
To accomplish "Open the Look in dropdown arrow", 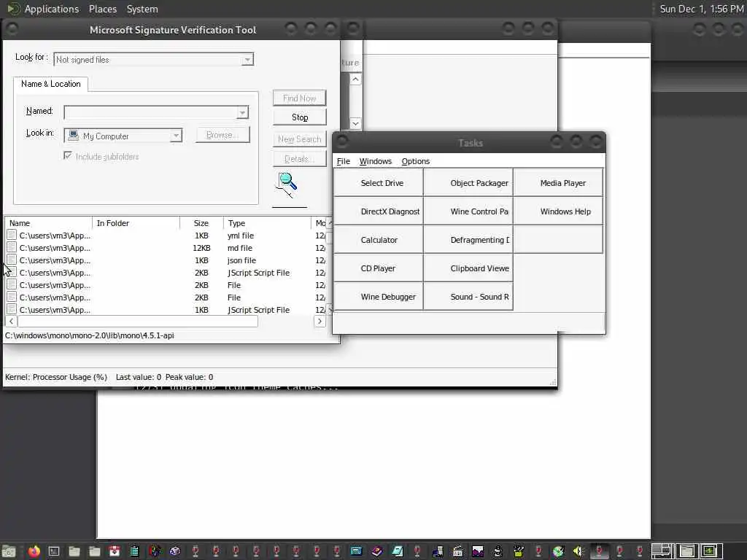I will tap(176, 136).
